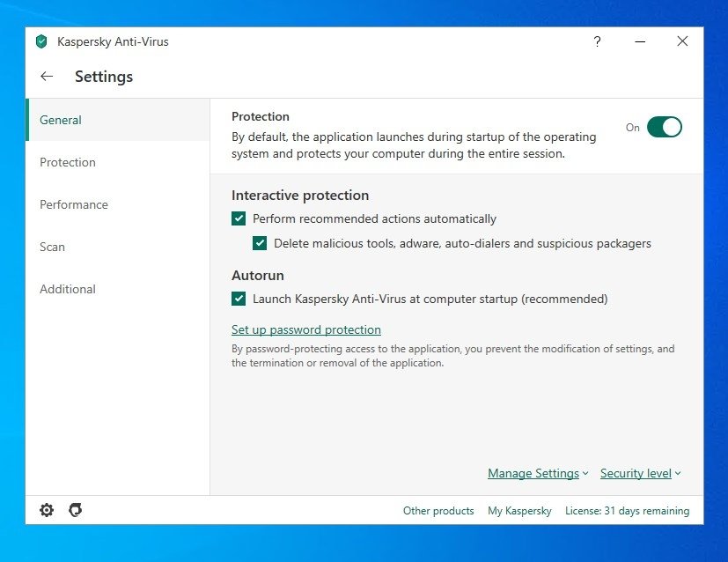728x562 pixels.
Task: Close the Kaspersky Anti-Virus window
Action: [682, 41]
